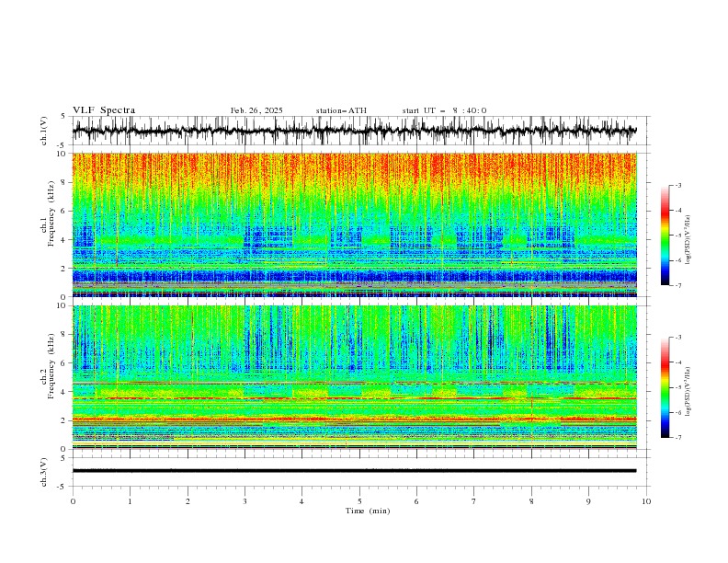728x563 pixels.
Task: Select the date text "Feb. 26, 2025"
Action: (x=256, y=110)
